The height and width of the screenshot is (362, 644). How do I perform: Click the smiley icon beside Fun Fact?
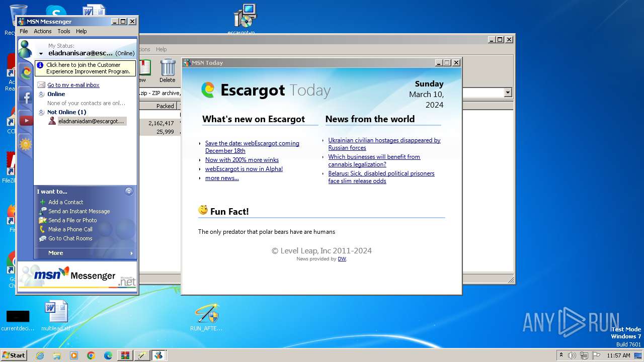[x=203, y=210]
